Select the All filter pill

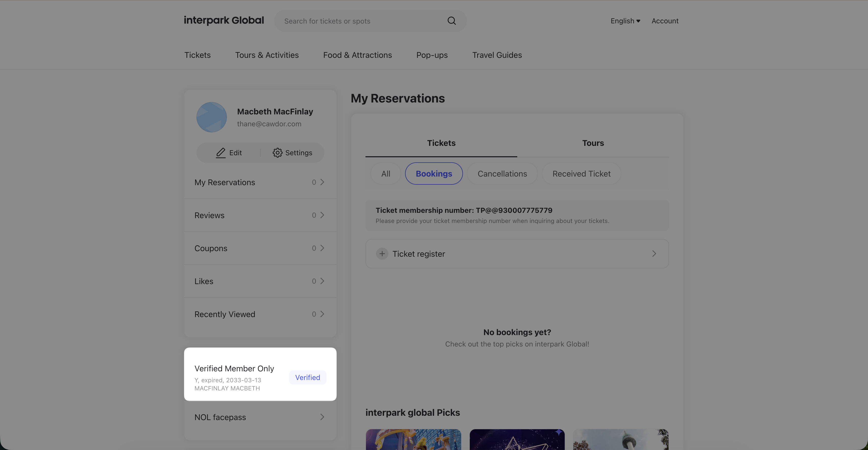click(x=386, y=174)
